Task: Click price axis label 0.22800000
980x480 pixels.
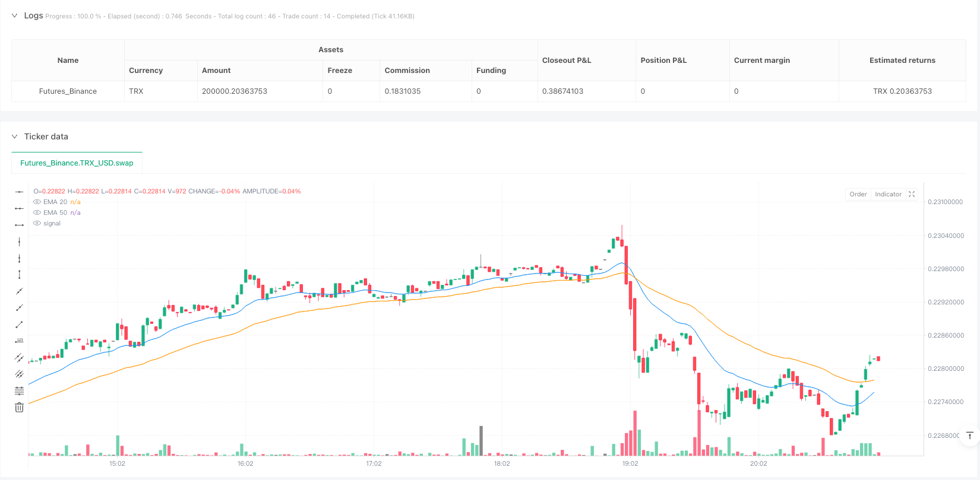Action: point(945,368)
